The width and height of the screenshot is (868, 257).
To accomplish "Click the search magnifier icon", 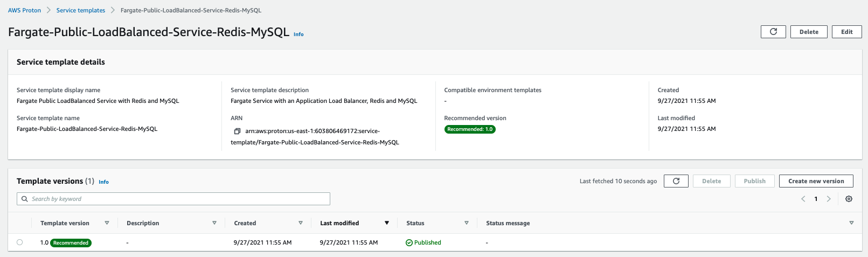I will pyautogui.click(x=25, y=199).
